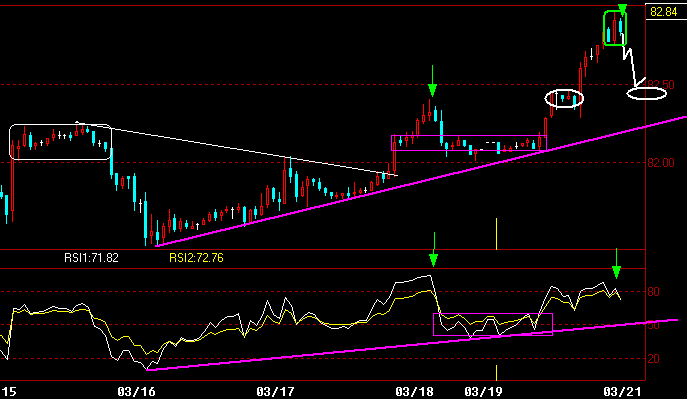Click the 82.50 price axis label
Viewport: 687px width, 399px height.
[x=662, y=84]
